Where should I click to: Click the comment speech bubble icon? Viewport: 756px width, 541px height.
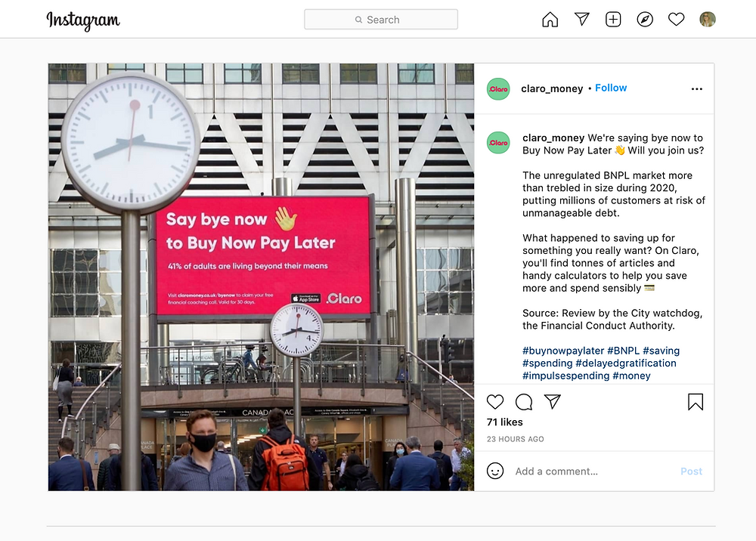524,402
